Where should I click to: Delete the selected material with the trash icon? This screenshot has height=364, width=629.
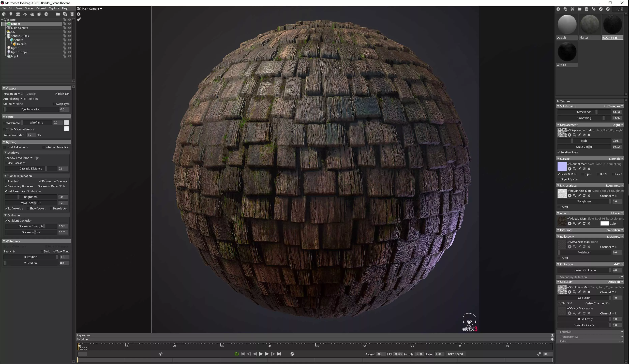click(x=586, y=9)
